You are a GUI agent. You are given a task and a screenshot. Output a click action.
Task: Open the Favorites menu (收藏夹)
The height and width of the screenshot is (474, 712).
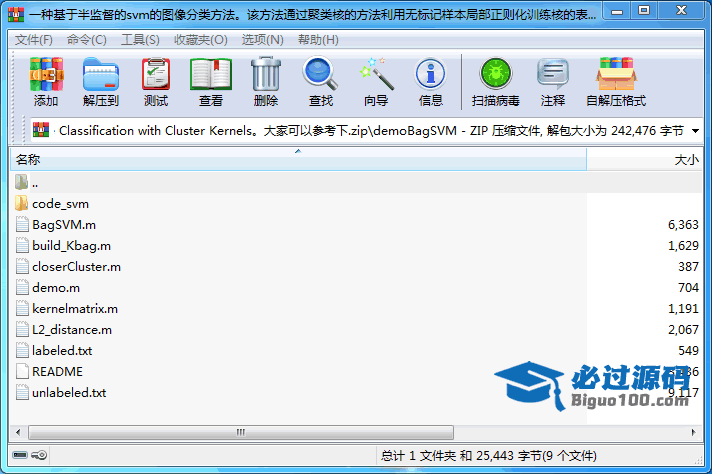point(200,40)
